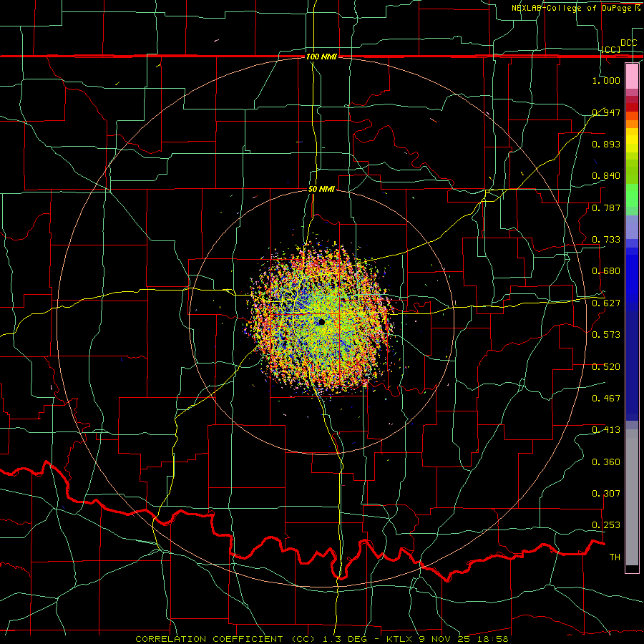This screenshot has width=644, height=644.
Task: Click the TH label at legend bottom
Action: pos(615,557)
